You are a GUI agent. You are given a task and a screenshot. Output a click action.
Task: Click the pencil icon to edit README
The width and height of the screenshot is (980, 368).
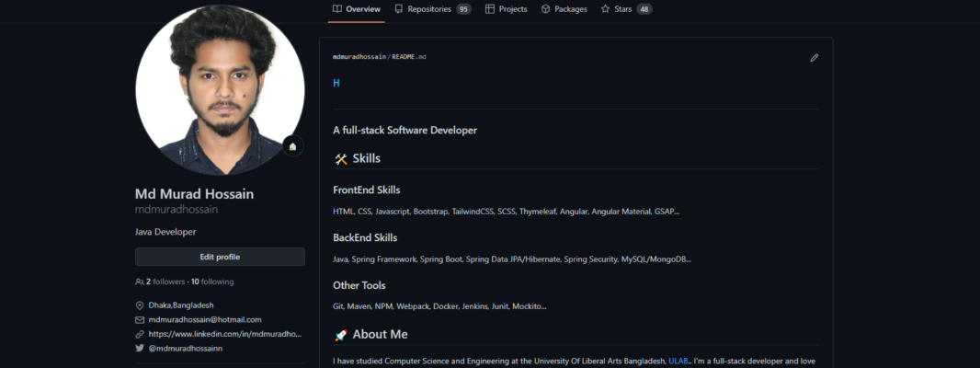[x=814, y=58]
